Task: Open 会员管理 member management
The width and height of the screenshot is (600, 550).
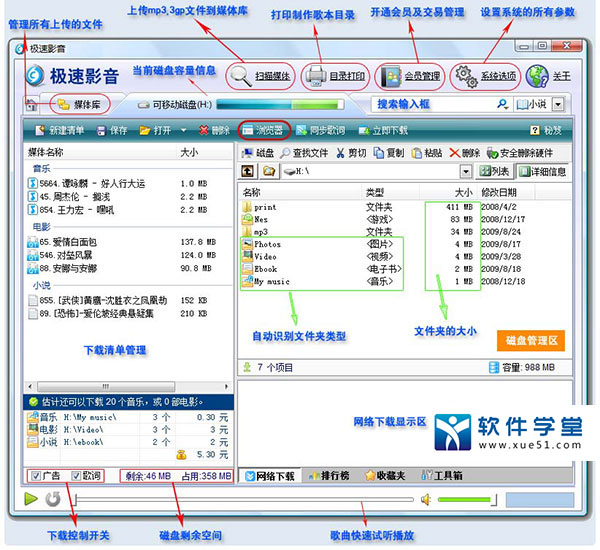Action: pos(411,77)
